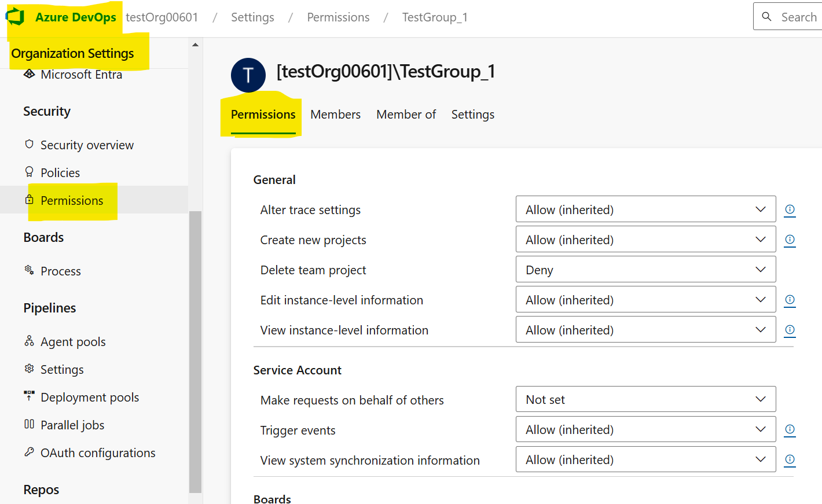Click TestGroup_1 breadcrumb link
Image resolution: width=822 pixels, height=504 pixels.
(435, 17)
